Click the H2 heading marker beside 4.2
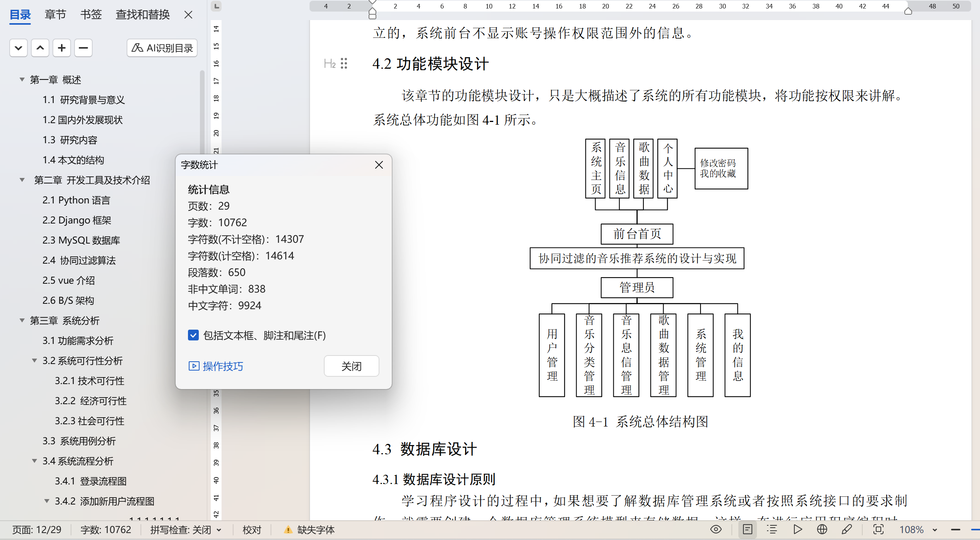This screenshot has width=980, height=540. (330, 64)
